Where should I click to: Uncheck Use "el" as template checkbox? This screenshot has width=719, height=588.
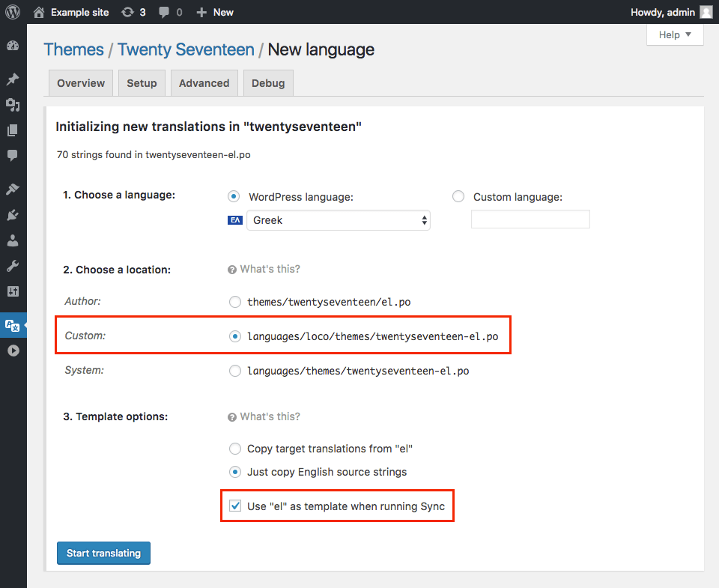tap(235, 506)
